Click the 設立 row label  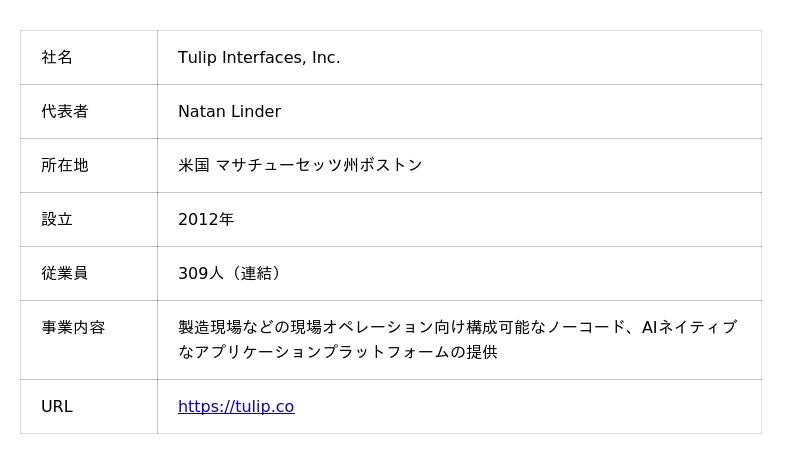(57, 220)
